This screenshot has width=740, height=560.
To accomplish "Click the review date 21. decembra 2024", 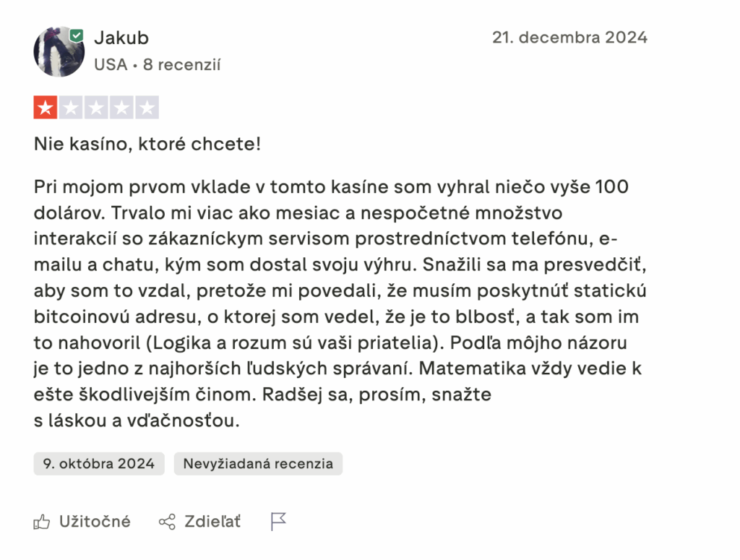I will (569, 38).
